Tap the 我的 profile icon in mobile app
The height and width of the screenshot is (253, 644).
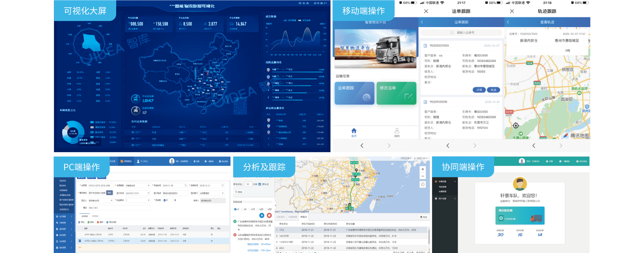click(x=397, y=131)
